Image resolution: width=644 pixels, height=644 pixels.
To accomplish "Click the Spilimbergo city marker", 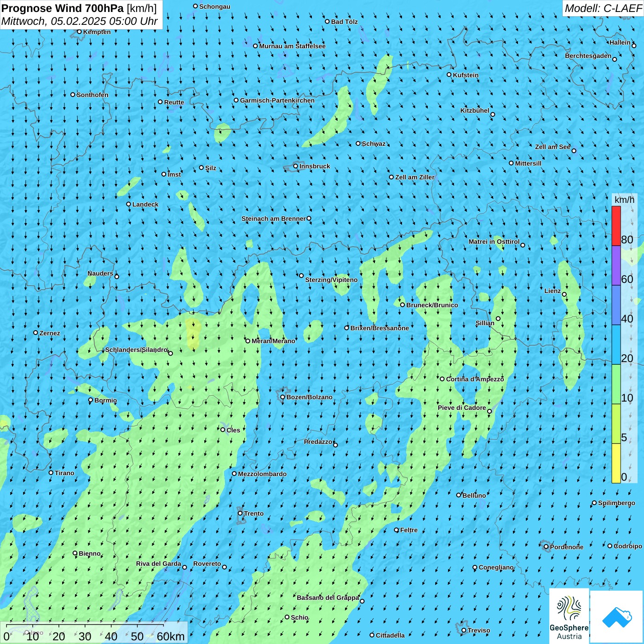I will click(x=594, y=503).
